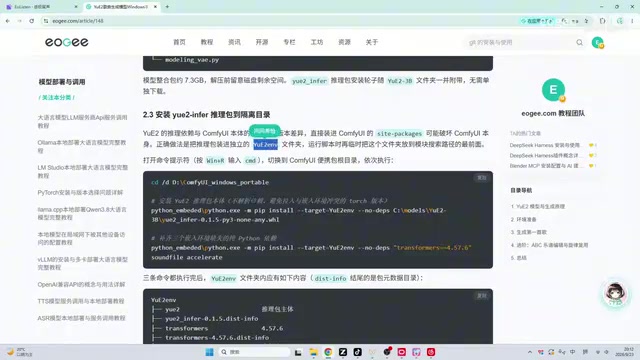Screen dimensions: 640x360
Task: Open the 教程 nav item
Action: (207, 42)
